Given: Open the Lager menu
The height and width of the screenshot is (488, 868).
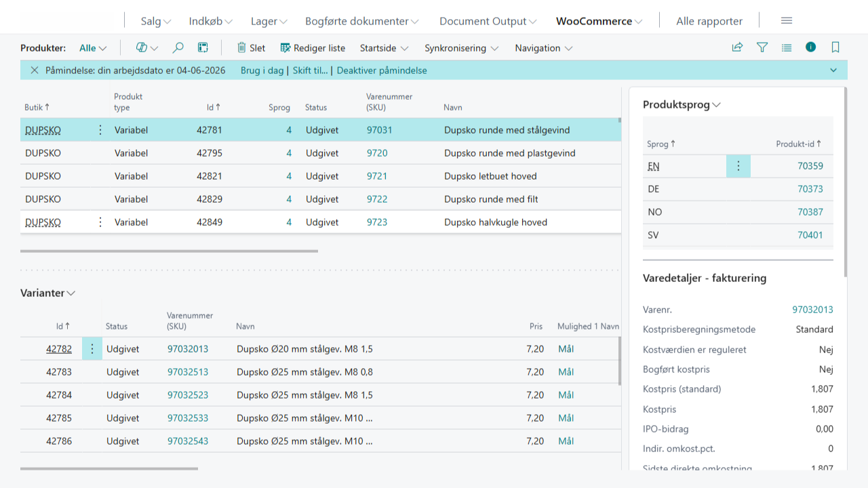Looking at the screenshot, I should pos(269,21).
